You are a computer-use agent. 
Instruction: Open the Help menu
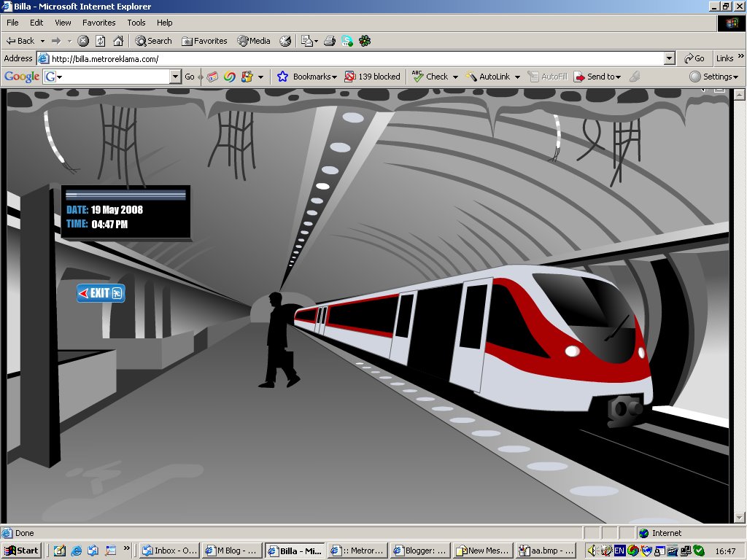coord(164,23)
